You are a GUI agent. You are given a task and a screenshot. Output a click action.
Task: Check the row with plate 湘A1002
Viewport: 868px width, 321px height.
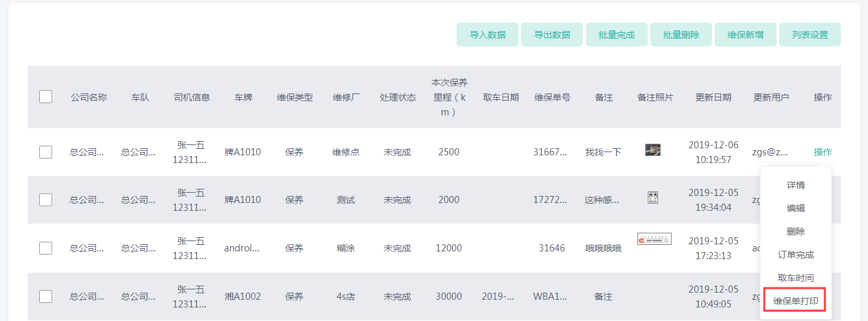46,297
